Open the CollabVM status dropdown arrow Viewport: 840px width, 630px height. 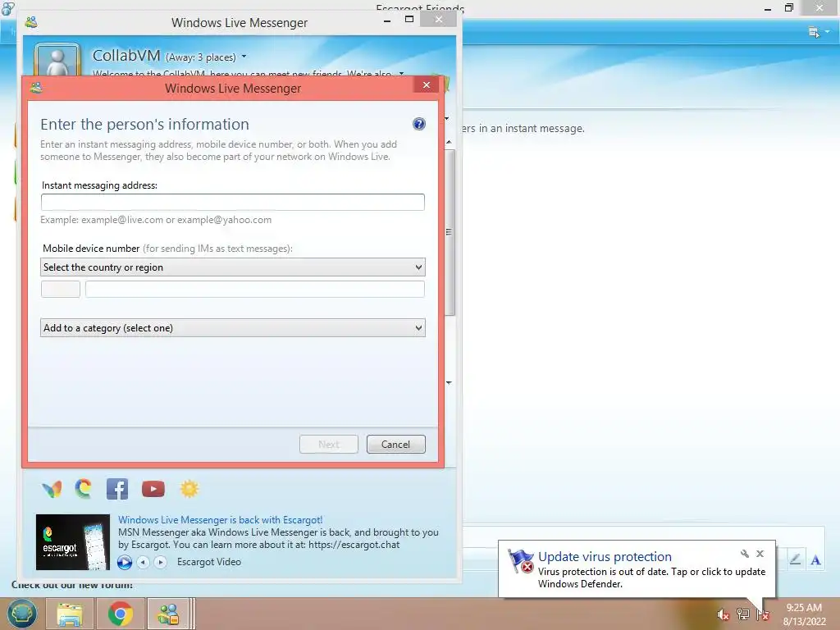click(x=244, y=57)
